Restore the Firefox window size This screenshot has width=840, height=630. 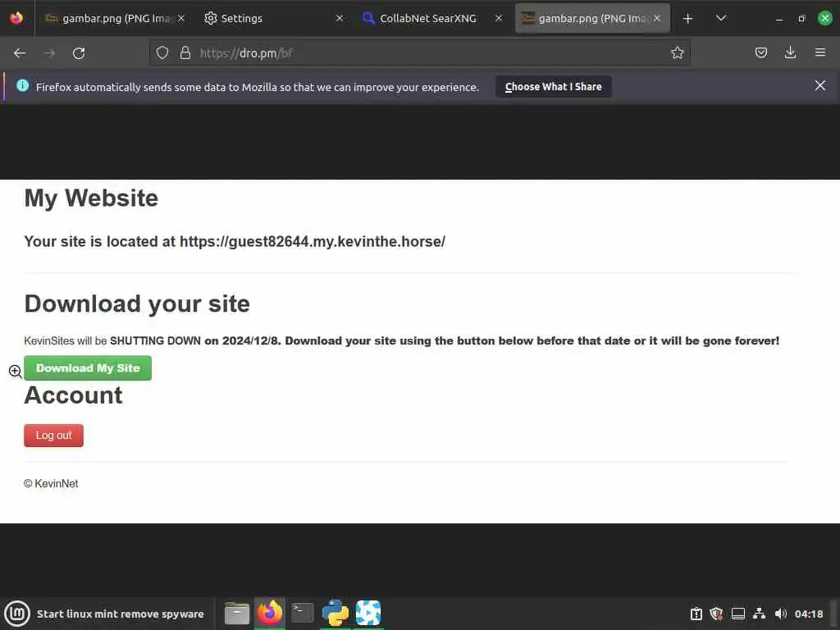point(802,18)
